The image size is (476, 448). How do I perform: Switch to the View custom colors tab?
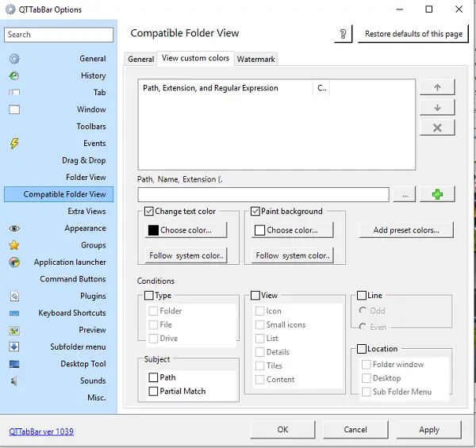pyautogui.click(x=195, y=58)
